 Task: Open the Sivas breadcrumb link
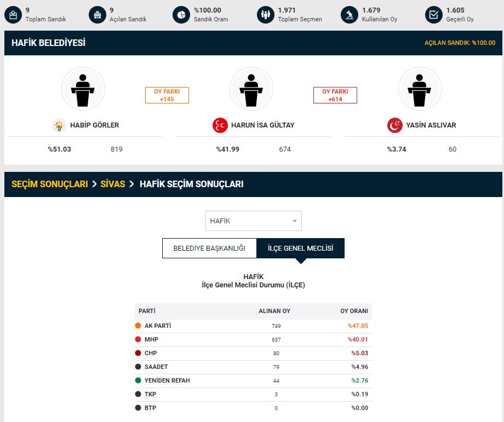[112, 184]
